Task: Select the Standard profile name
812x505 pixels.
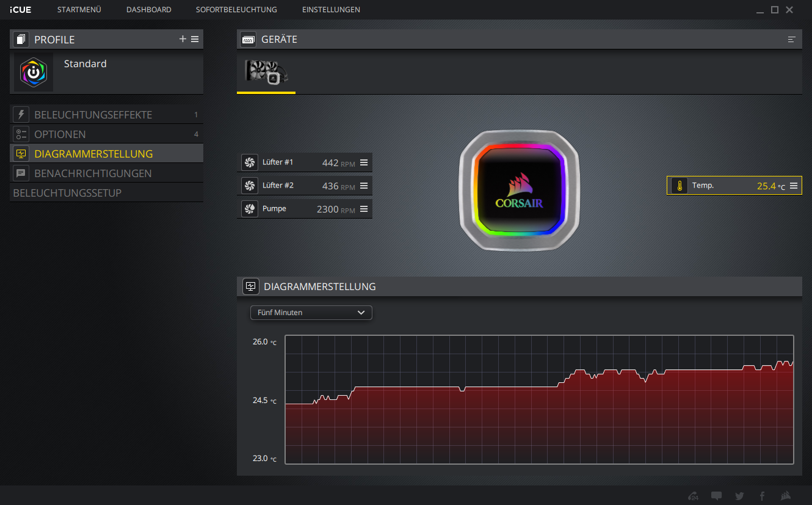Action: coord(85,64)
